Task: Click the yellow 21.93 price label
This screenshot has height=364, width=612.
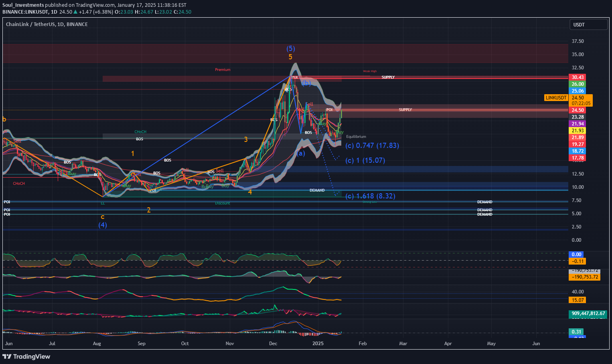Action: coord(578,131)
